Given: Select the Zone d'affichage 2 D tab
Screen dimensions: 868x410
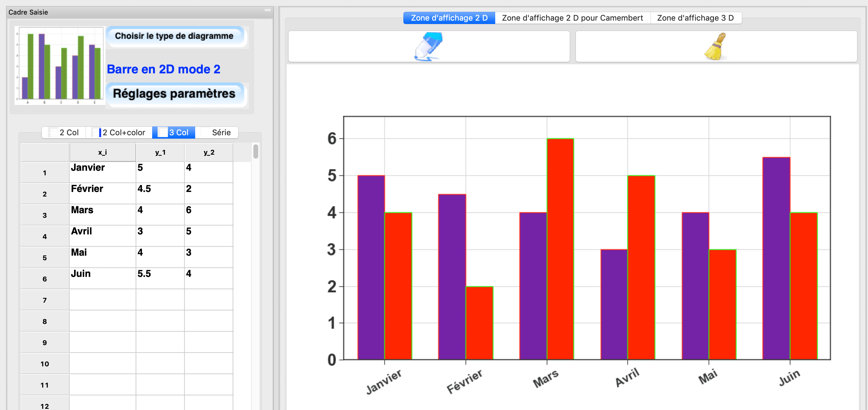Looking at the screenshot, I should click(449, 18).
